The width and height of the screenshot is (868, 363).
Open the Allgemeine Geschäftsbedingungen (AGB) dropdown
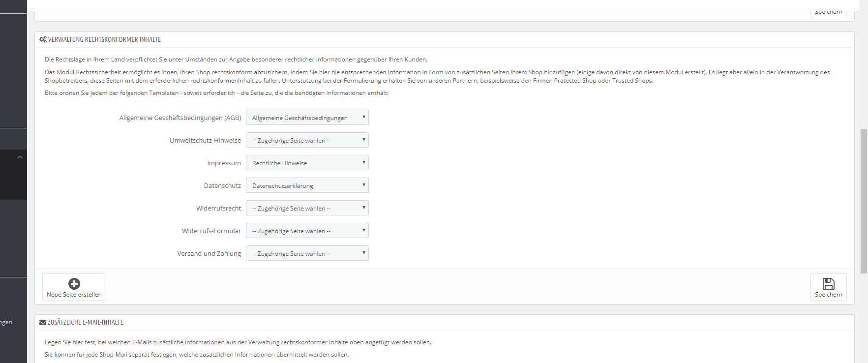pos(307,118)
